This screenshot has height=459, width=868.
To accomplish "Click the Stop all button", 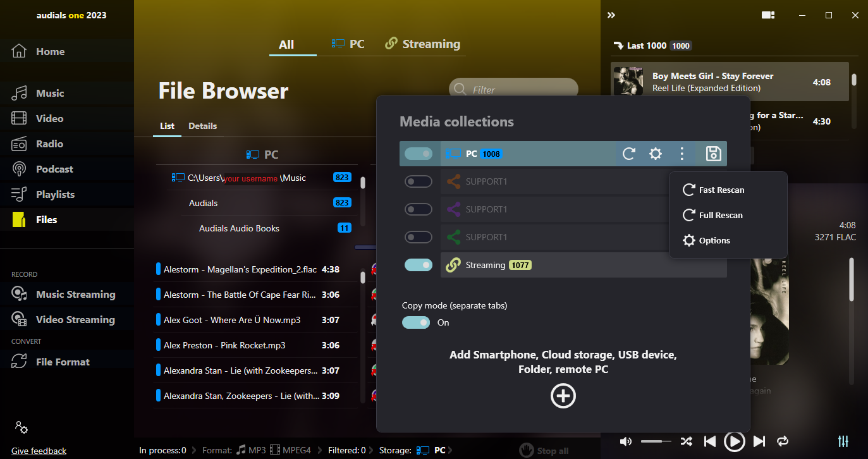I will (x=544, y=451).
